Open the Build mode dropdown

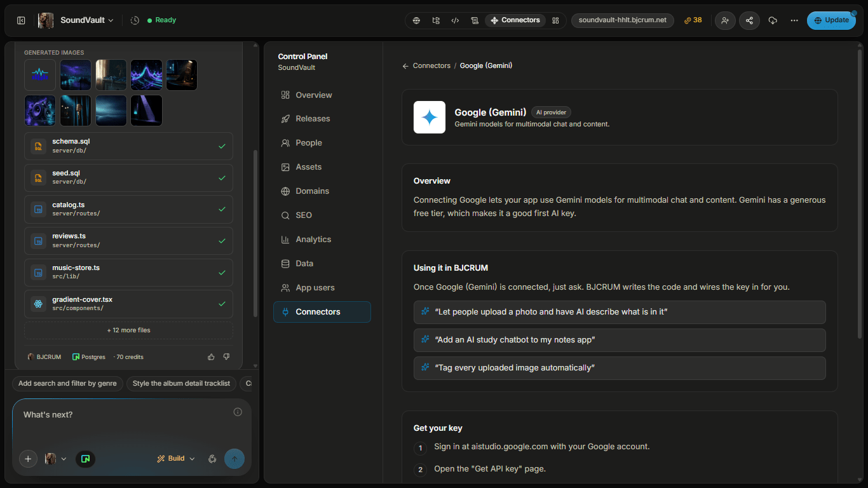point(176,459)
